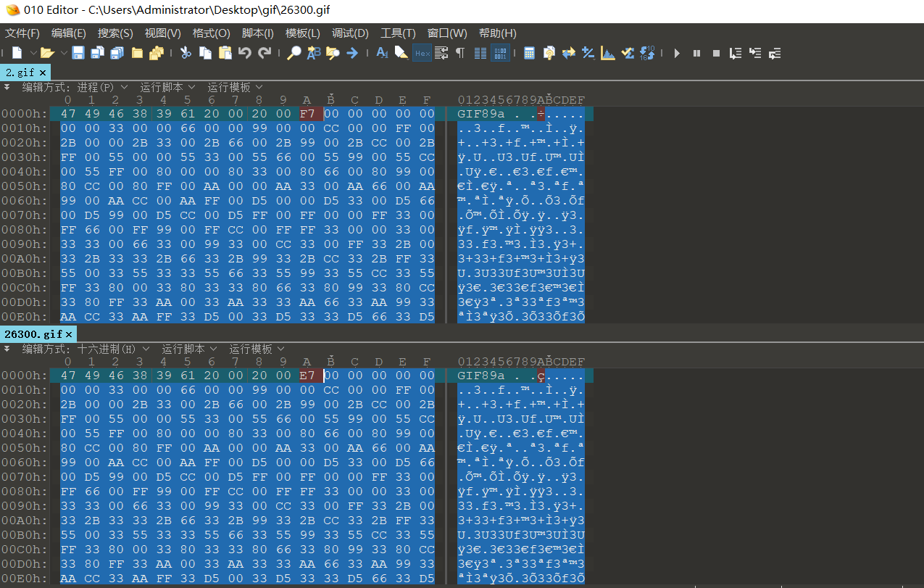Screen dimensions: 924x588
Task: Toggle the Hex edit mode button
Action: point(422,53)
